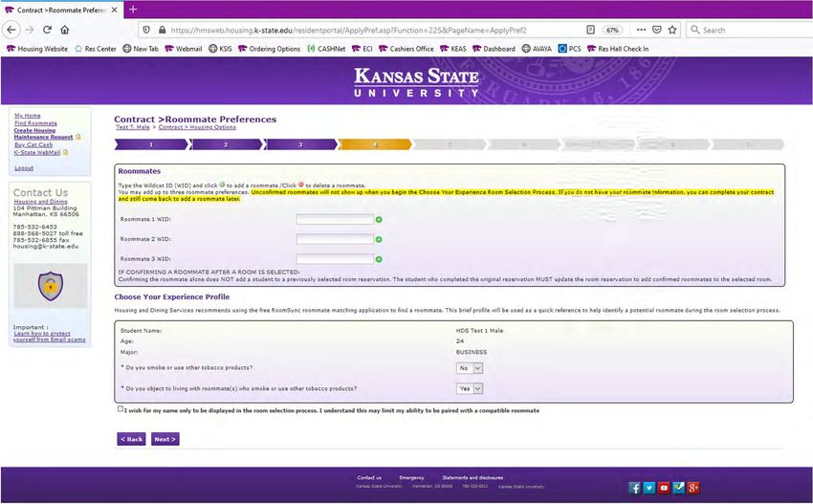Check display my name only checkbox

tap(121, 409)
